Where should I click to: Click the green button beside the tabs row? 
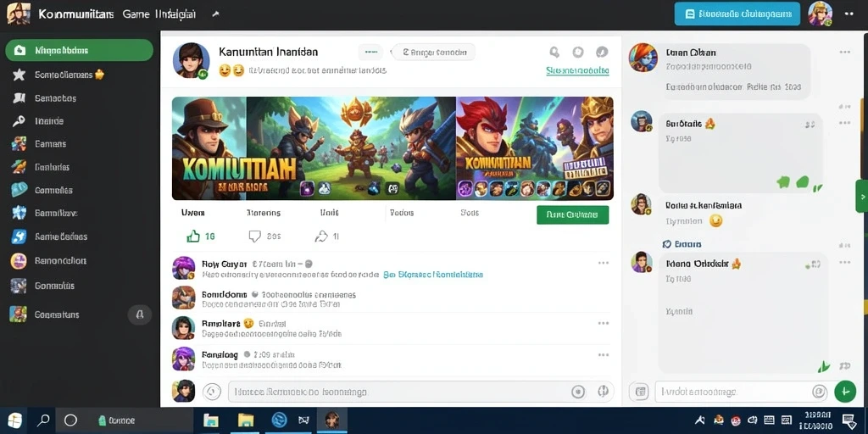(572, 214)
